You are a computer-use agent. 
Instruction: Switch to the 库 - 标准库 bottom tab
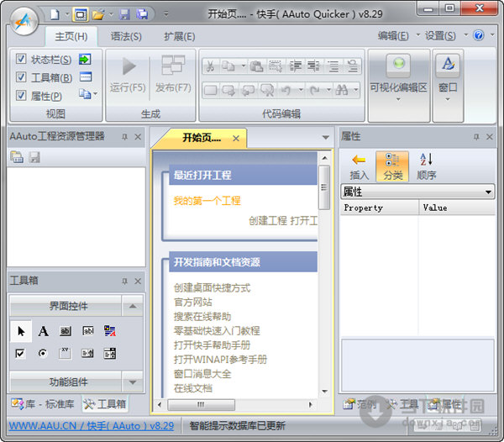[x=43, y=404]
